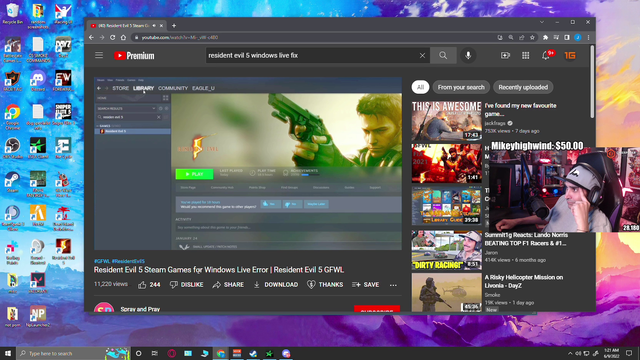
Task: Open the #ResidentEvil5 hashtag link
Action: pyautogui.click(x=128, y=261)
